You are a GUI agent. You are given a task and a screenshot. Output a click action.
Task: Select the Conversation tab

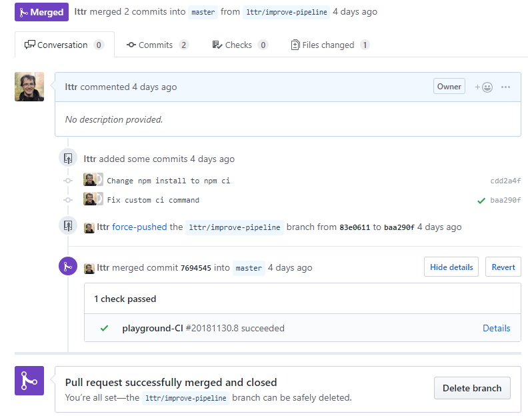[x=64, y=45]
